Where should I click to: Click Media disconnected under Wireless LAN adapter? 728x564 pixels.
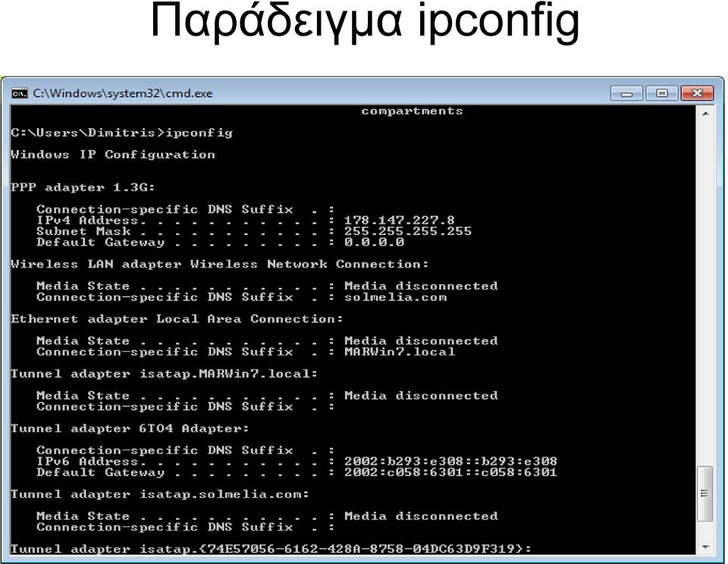[x=421, y=286]
